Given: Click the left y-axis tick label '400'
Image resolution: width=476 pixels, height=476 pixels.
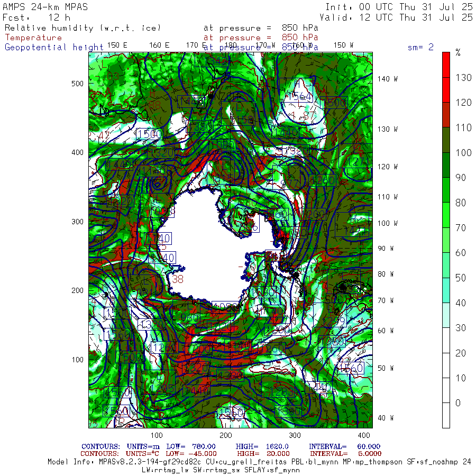Looking at the screenshot, I should [x=77, y=153].
